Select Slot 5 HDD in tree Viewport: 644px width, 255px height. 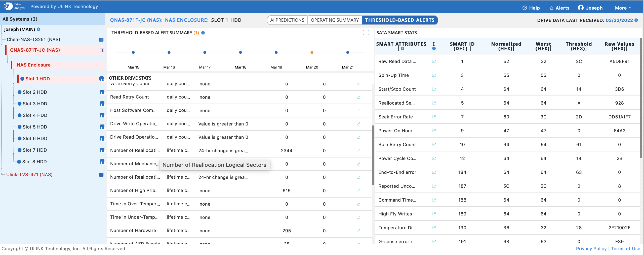pos(35,127)
